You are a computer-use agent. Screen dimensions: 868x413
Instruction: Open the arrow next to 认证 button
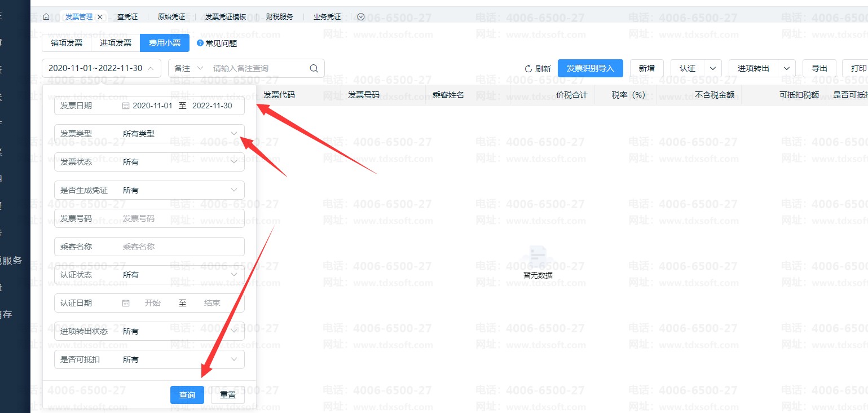pyautogui.click(x=713, y=68)
